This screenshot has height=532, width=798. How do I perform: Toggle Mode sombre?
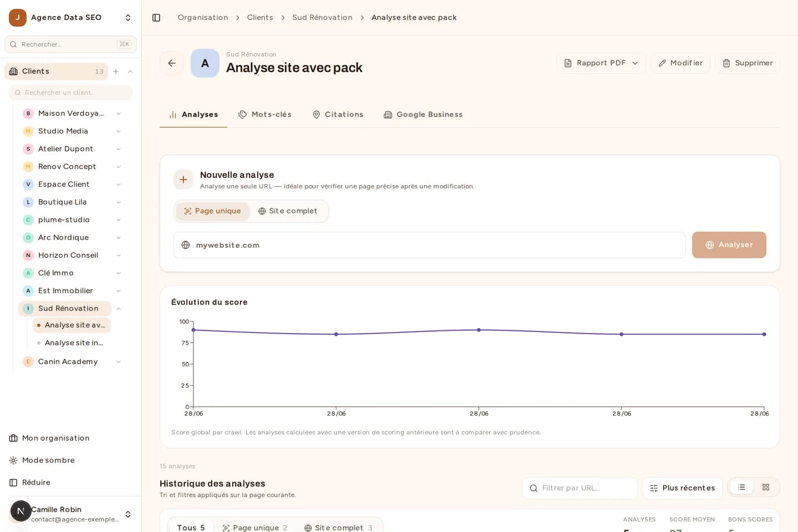tap(70, 461)
